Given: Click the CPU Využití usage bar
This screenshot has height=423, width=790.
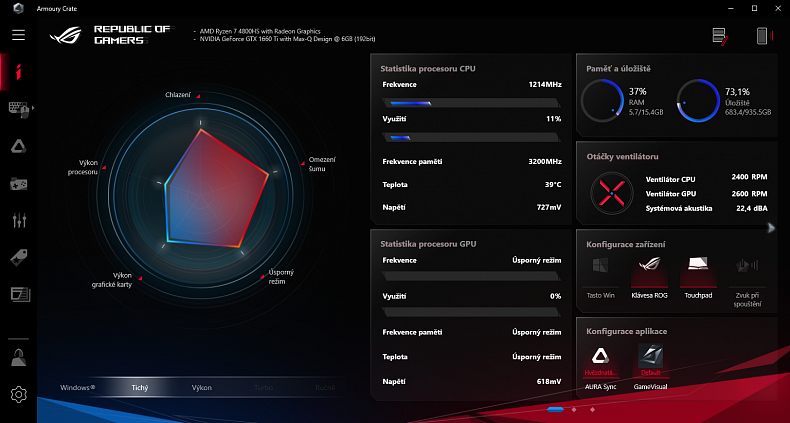Looking at the screenshot, I should coord(471,137).
